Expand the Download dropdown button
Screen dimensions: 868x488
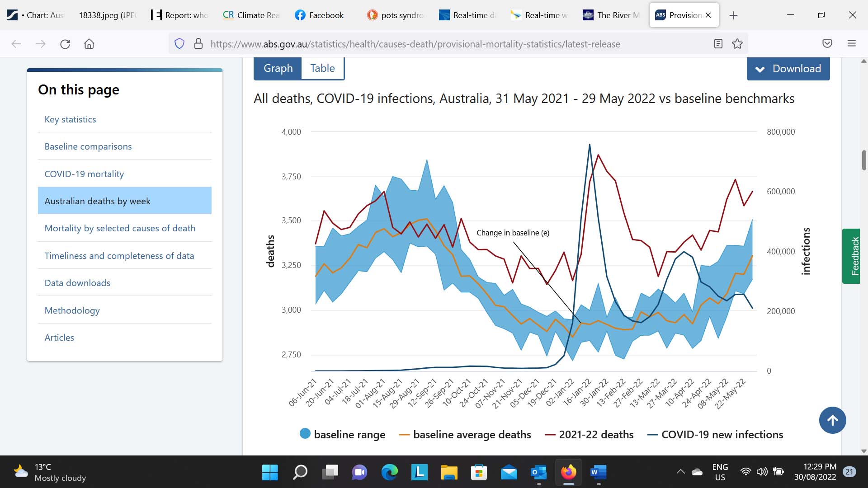click(788, 69)
